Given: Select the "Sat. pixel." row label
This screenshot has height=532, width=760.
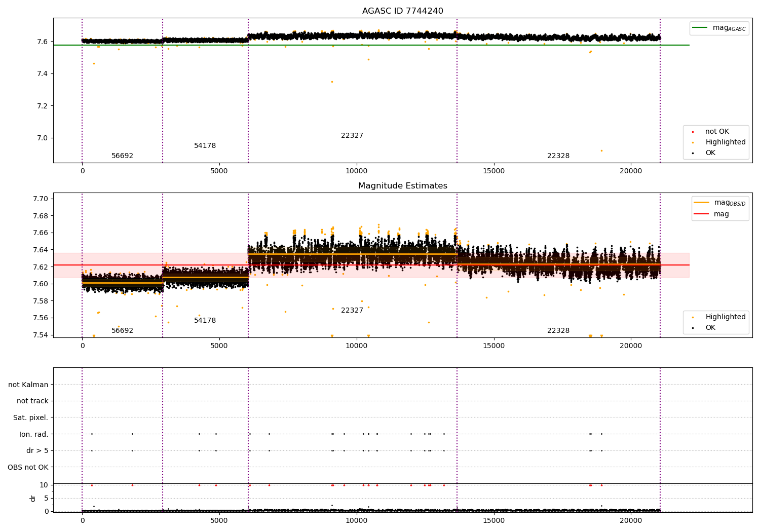Looking at the screenshot, I should 31,417.
